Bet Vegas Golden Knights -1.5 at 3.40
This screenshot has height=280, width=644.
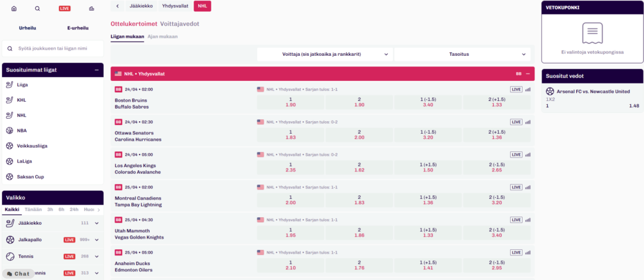tap(497, 233)
